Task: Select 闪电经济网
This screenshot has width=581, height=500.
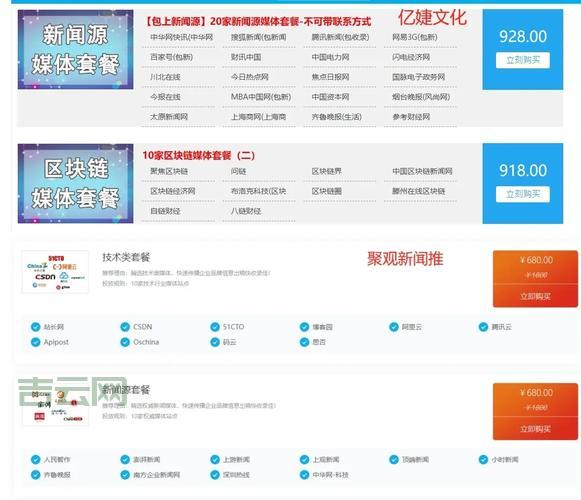Action: [411, 57]
